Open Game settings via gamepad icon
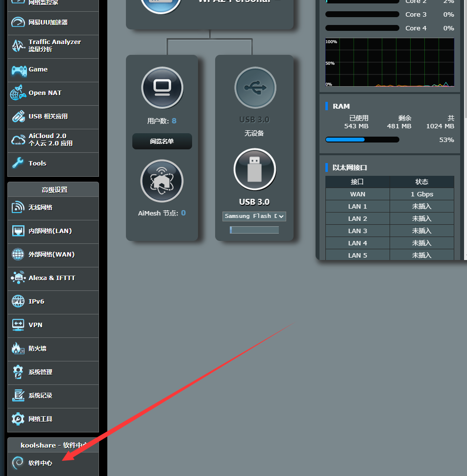This screenshot has height=476, width=467. (x=19, y=70)
